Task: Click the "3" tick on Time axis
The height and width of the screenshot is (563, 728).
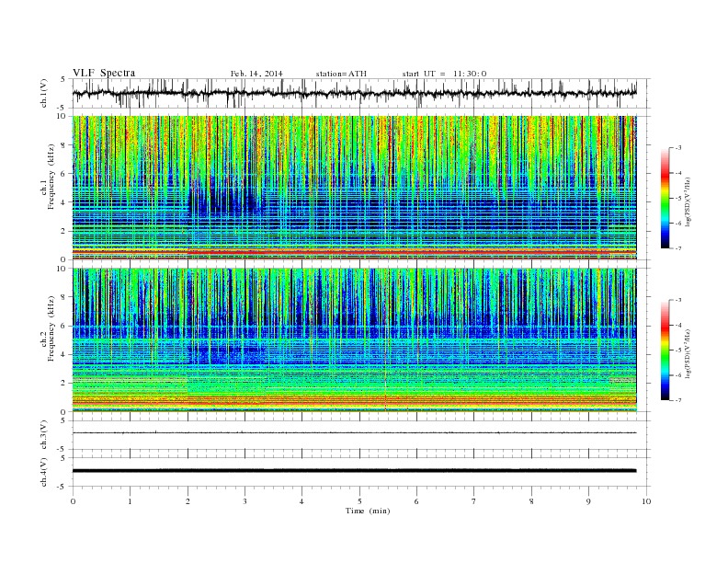Action: [x=245, y=501]
